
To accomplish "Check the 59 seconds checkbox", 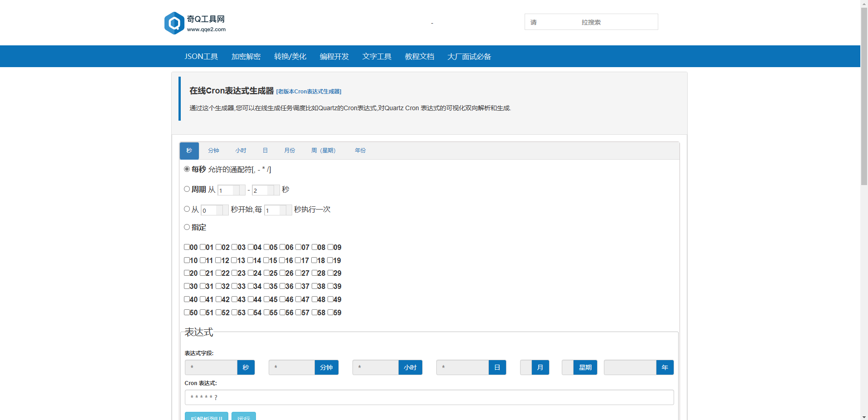I will (x=330, y=313).
